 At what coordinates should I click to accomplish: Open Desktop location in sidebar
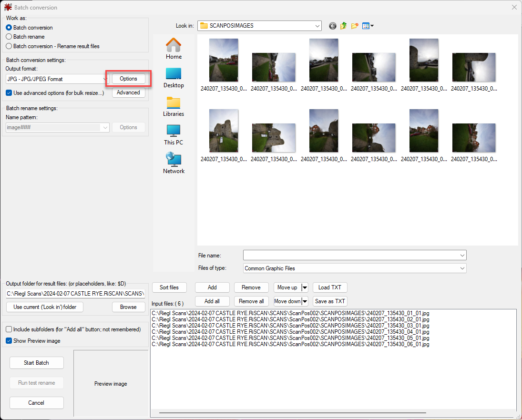tap(174, 77)
